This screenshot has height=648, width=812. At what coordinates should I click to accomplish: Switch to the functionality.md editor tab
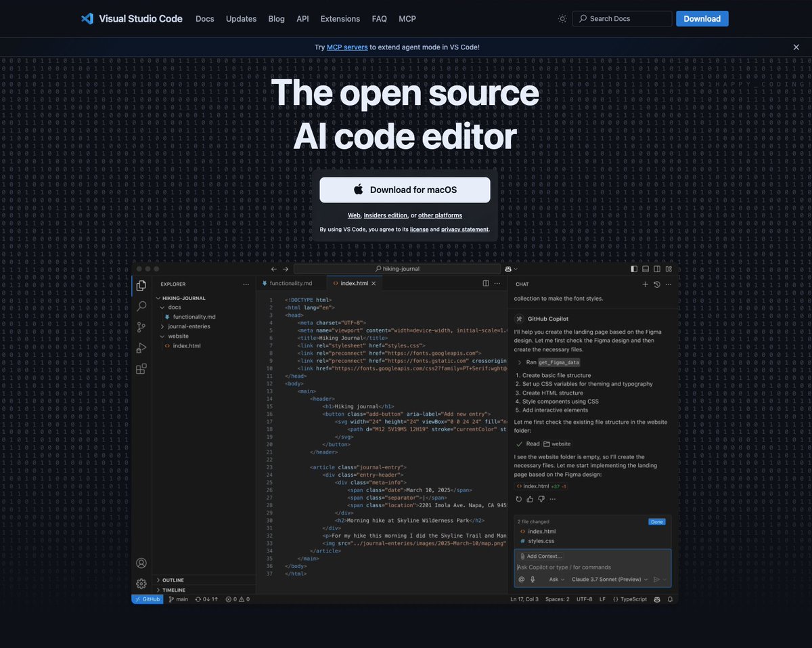pos(291,283)
